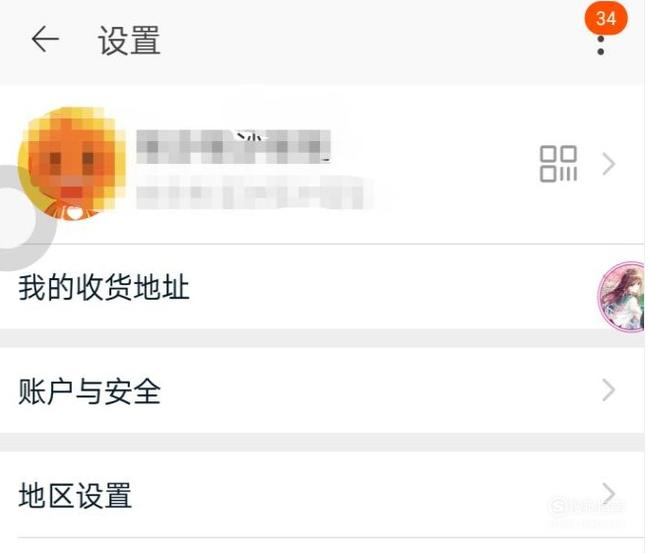
Task: Open the floating anime girl avatar bubble
Action: coord(622,297)
